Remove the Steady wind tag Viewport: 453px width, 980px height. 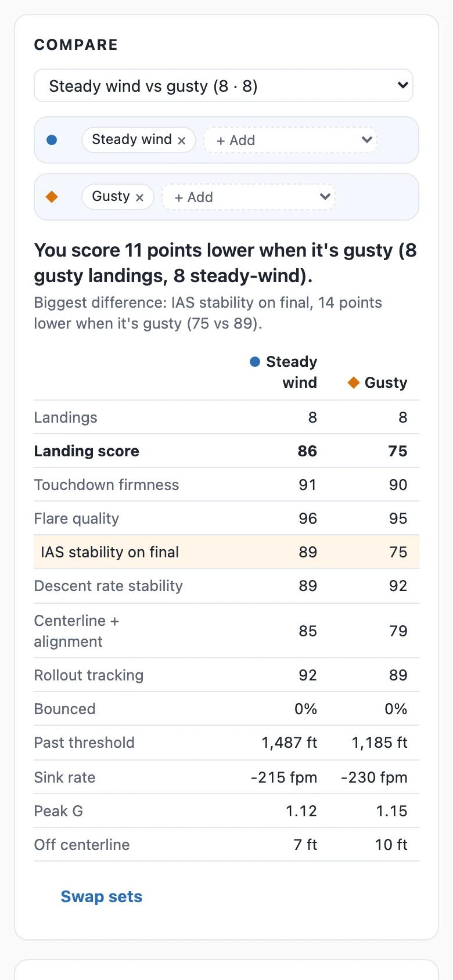pyautogui.click(x=182, y=140)
